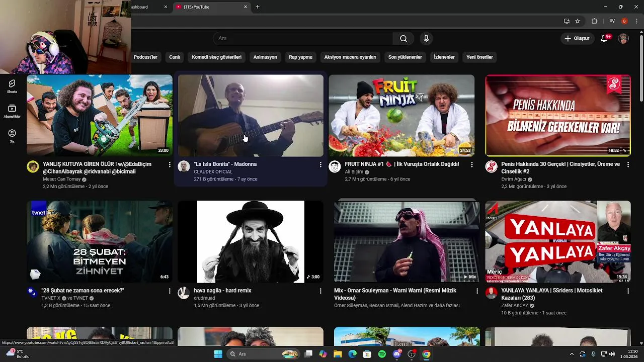Open the YouTube account avatar menu
The height and width of the screenshot is (362, 644).
[623, 39]
